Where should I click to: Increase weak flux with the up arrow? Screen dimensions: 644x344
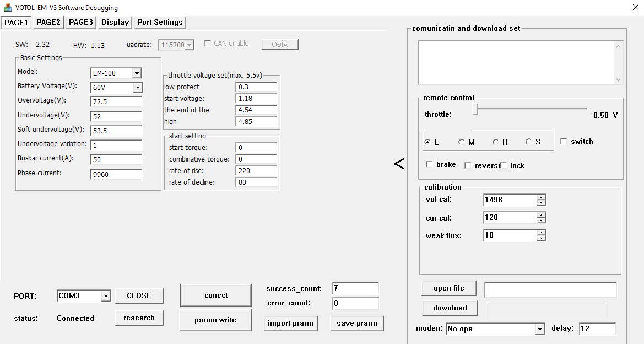pos(542,233)
